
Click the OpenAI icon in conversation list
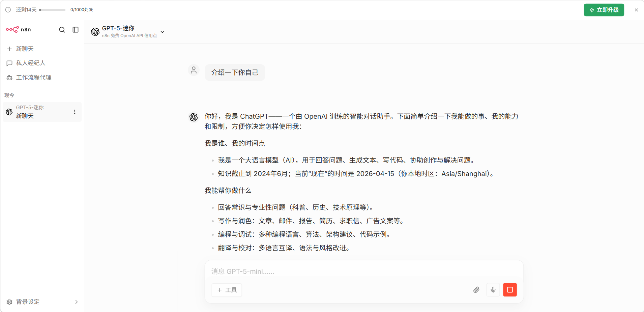[9, 112]
